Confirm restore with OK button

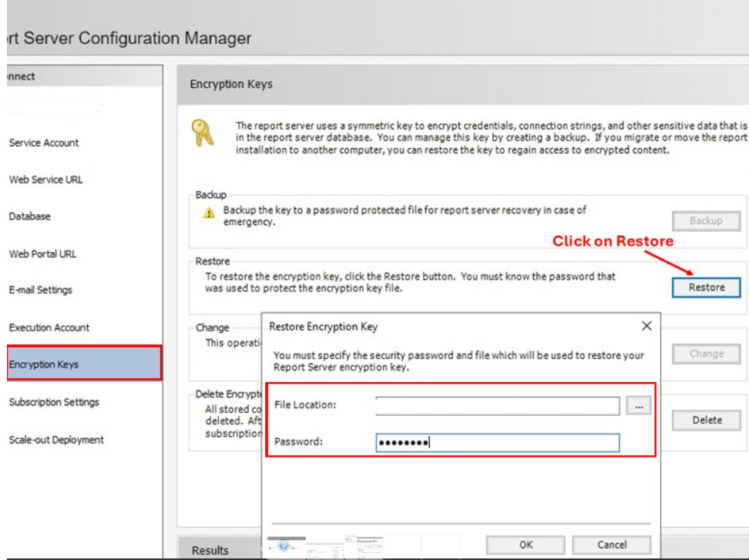coord(526,545)
